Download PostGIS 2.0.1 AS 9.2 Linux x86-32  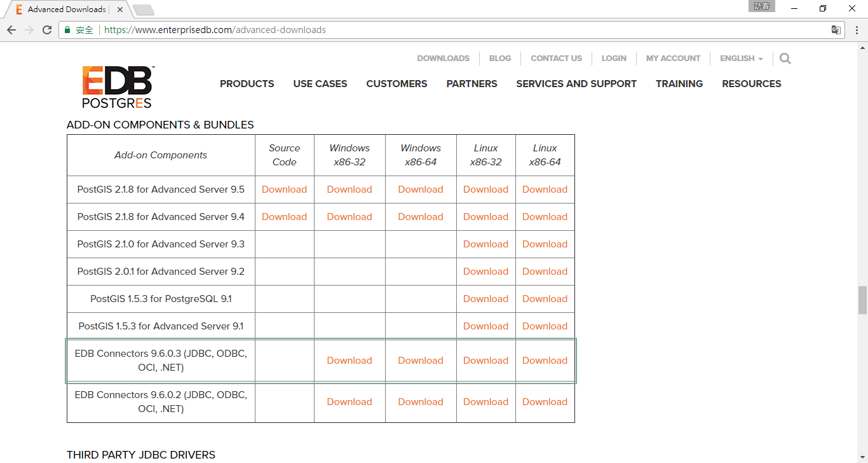(x=485, y=272)
